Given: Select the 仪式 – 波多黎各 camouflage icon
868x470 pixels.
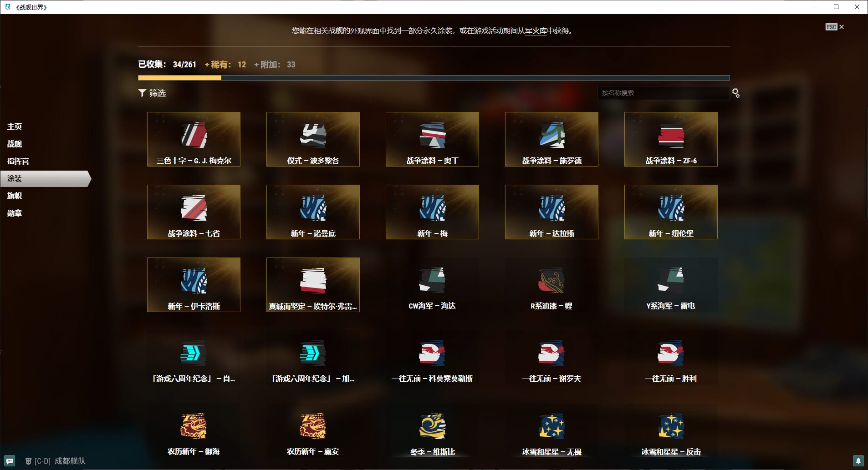Looking at the screenshot, I should point(313,135).
